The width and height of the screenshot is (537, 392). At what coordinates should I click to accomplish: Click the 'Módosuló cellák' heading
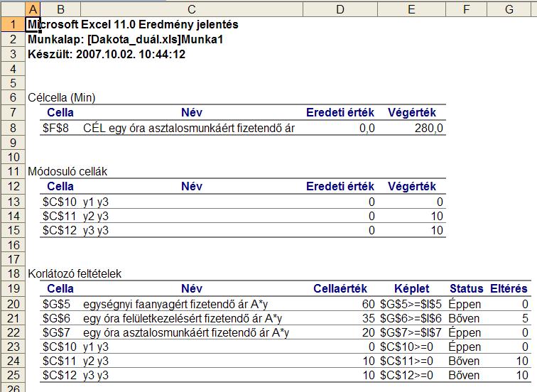[x=67, y=172]
